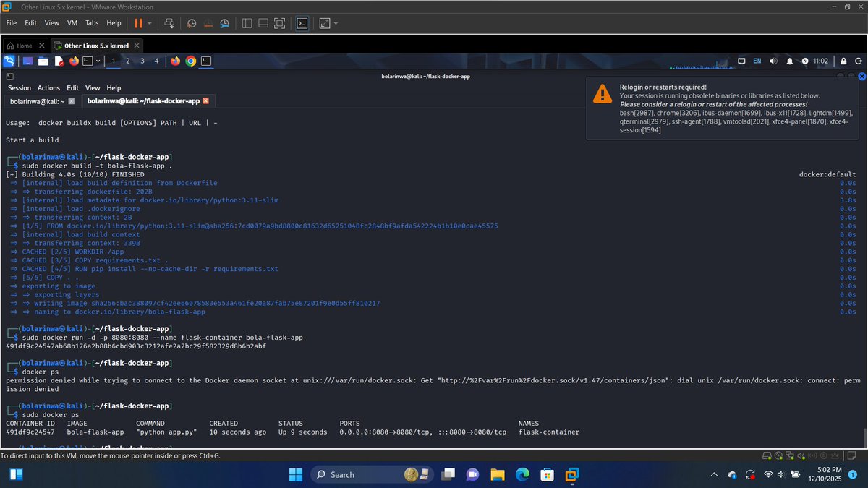Click the VMware pause virtual machine button
The width and height of the screenshot is (868, 488).
[x=138, y=23]
